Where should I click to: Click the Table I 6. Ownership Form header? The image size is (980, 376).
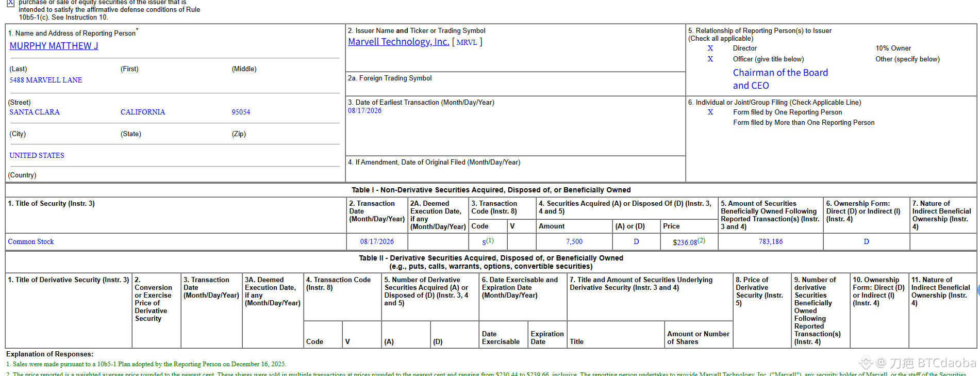point(863,211)
